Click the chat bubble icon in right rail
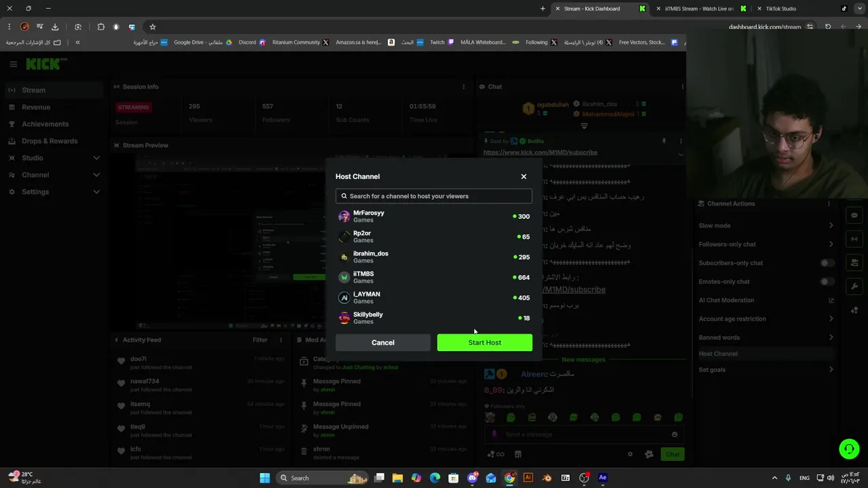 (x=854, y=215)
